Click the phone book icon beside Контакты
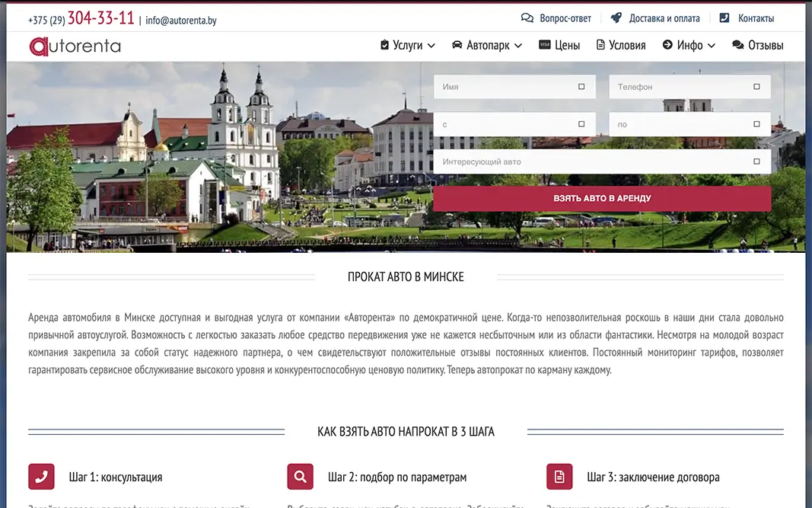The width and height of the screenshot is (812, 508). click(x=724, y=18)
